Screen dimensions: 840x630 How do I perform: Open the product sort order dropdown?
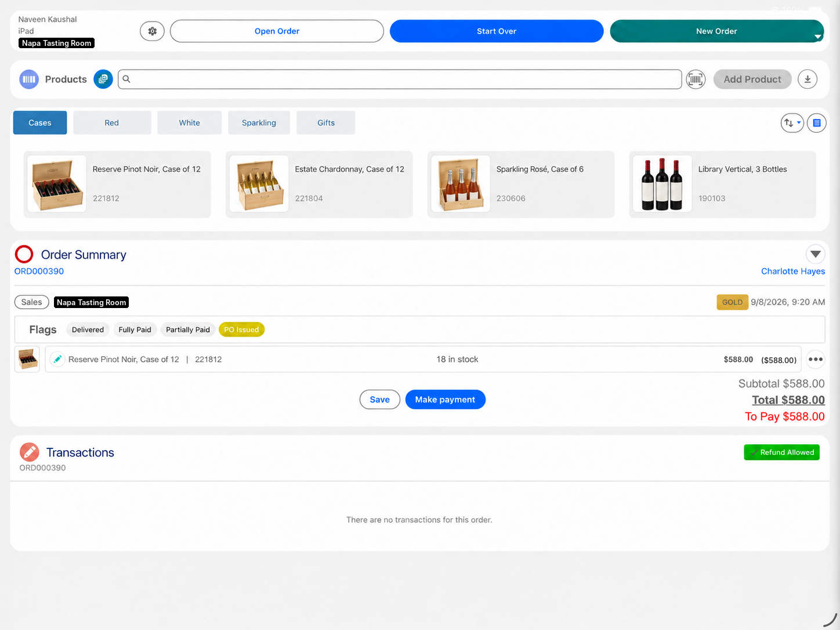[x=792, y=123]
